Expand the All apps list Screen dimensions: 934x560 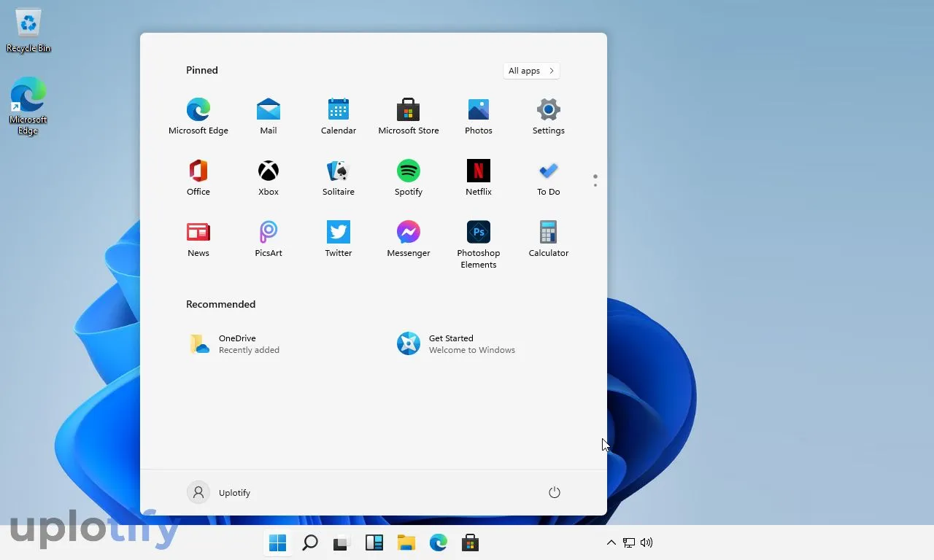(531, 71)
